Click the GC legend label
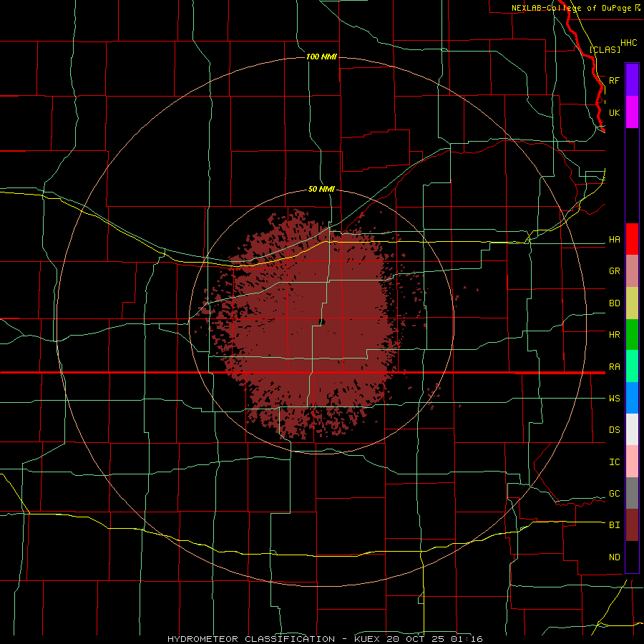This screenshot has height=644, width=644. pyautogui.click(x=615, y=494)
